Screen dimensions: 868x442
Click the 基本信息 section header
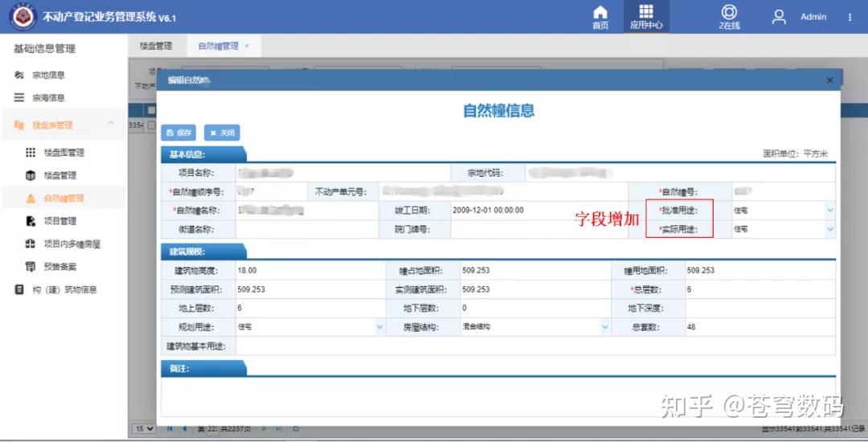pos(203,154)
